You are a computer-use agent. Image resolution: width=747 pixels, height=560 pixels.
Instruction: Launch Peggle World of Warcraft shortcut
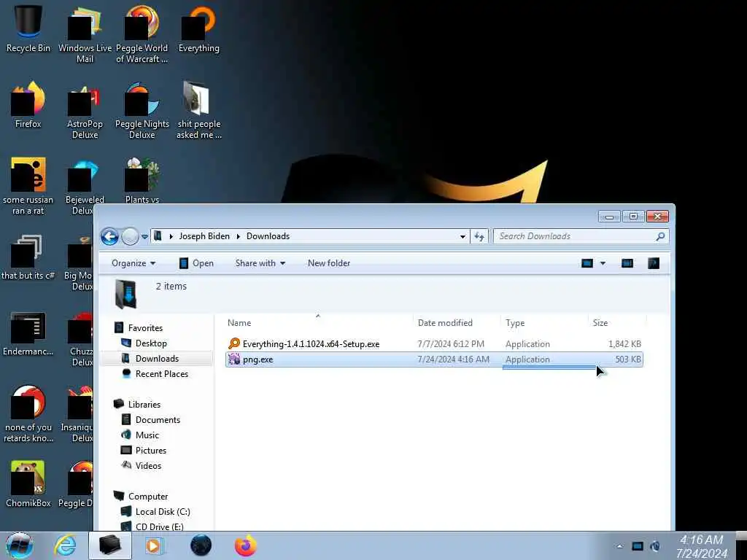tap(142, 34)
